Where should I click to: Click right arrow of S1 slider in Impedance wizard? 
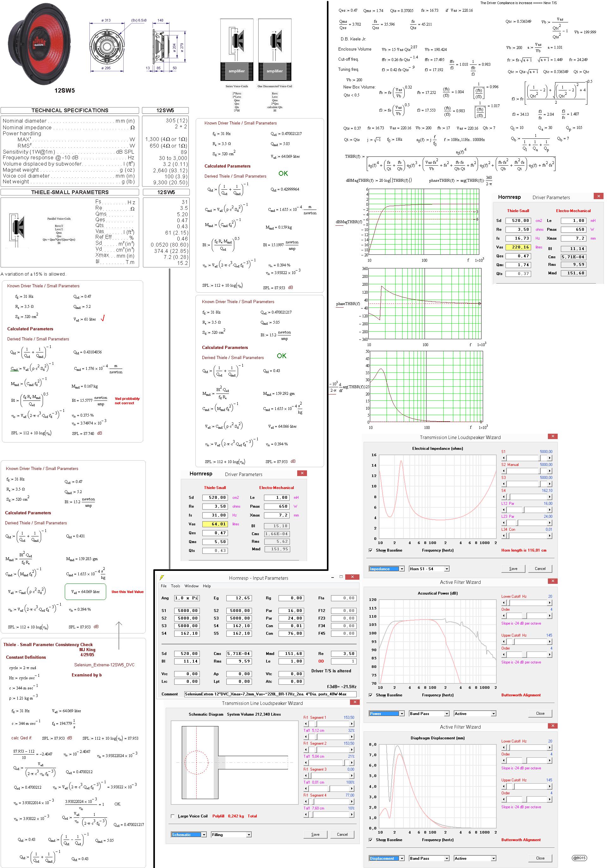coord(550,458)
